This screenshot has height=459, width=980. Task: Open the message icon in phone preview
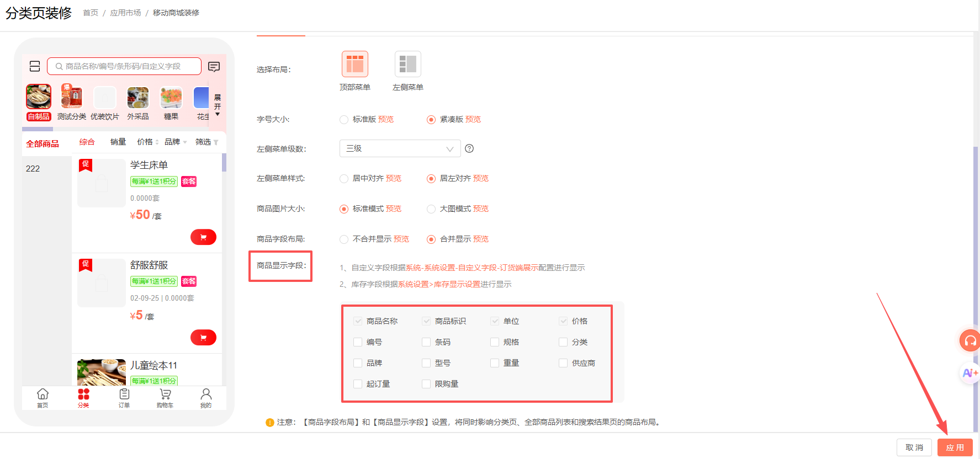pyautogui.click(x=214, y=67)
